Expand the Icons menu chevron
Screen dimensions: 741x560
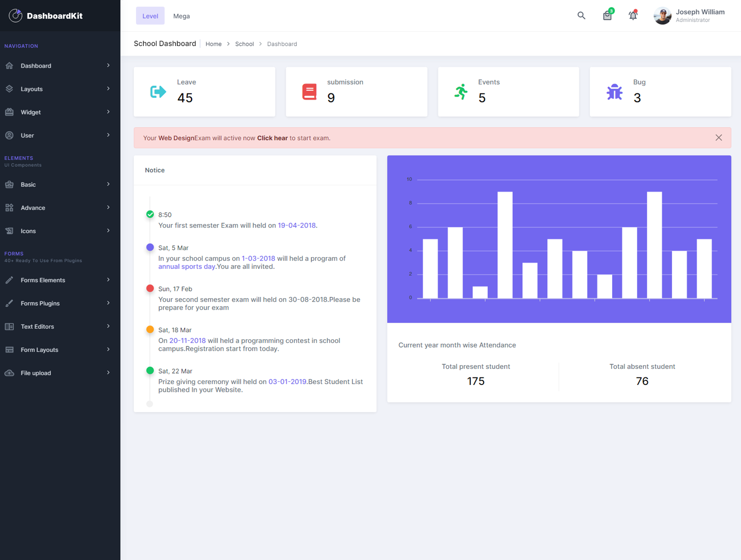click(x=108, y=231)
